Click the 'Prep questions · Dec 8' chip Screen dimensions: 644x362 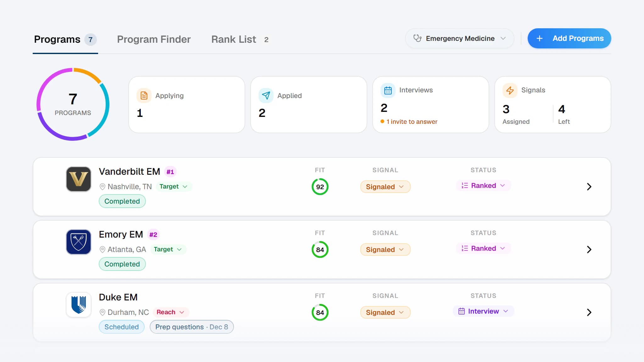(x=192, y=327)
